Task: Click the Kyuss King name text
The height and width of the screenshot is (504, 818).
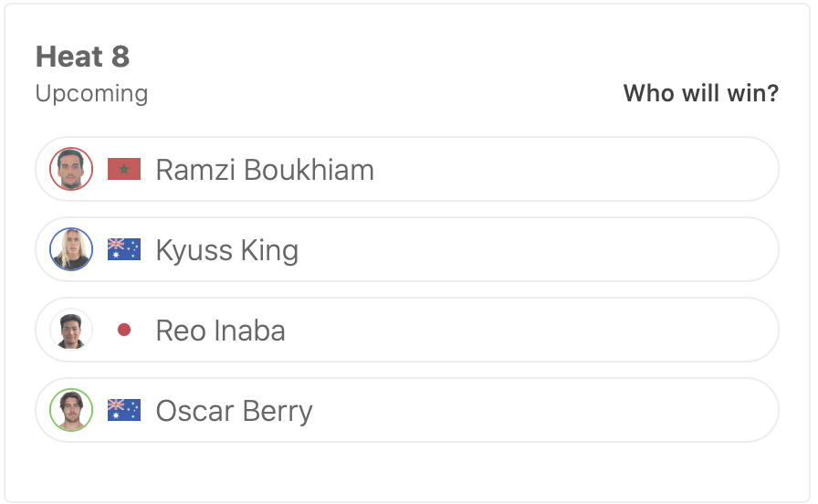Action: 227,250
